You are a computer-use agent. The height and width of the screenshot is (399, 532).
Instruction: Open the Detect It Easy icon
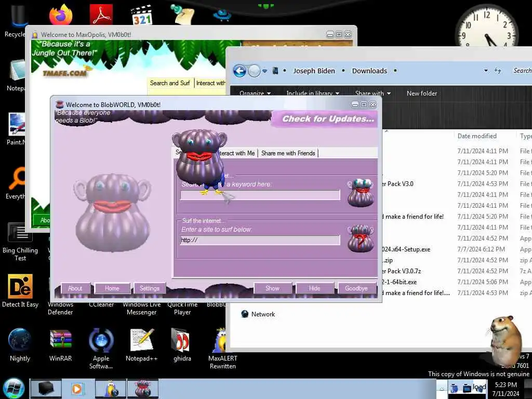coord(20,291)
